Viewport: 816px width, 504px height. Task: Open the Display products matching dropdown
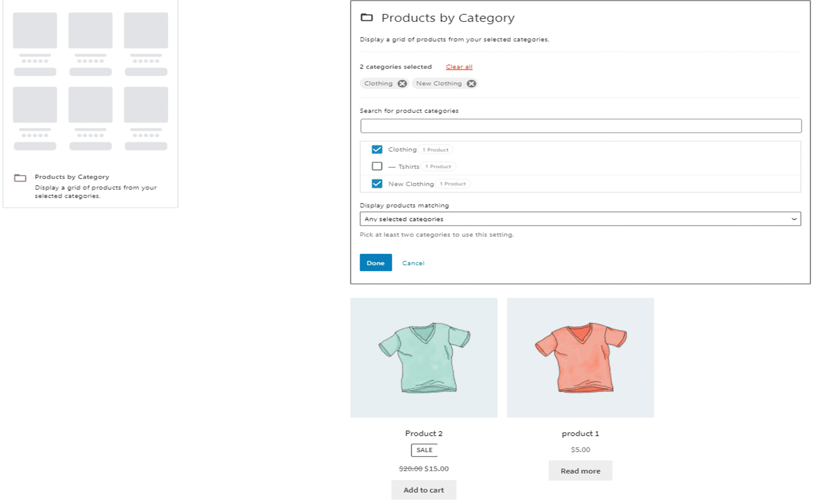(579, 219)
